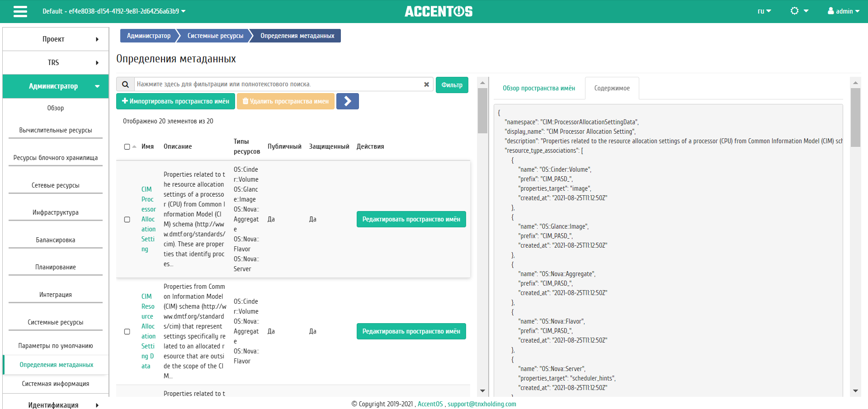
Task: Click the AccentOS logo
Action: [439, 11]
